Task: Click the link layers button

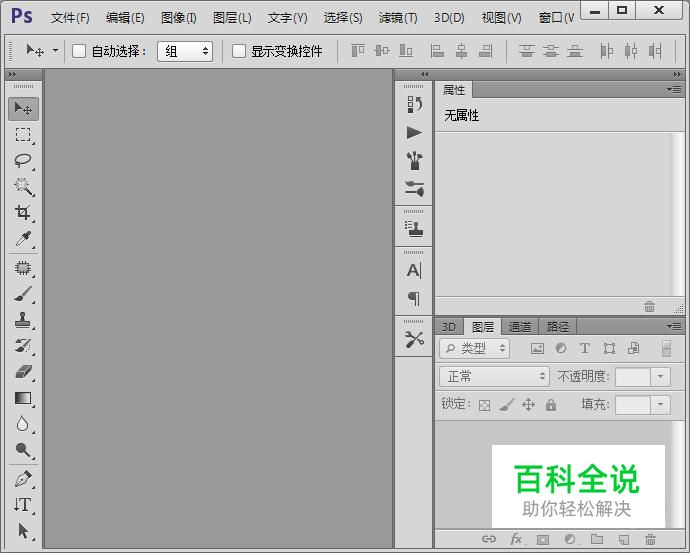Action: tap(488, 539)
